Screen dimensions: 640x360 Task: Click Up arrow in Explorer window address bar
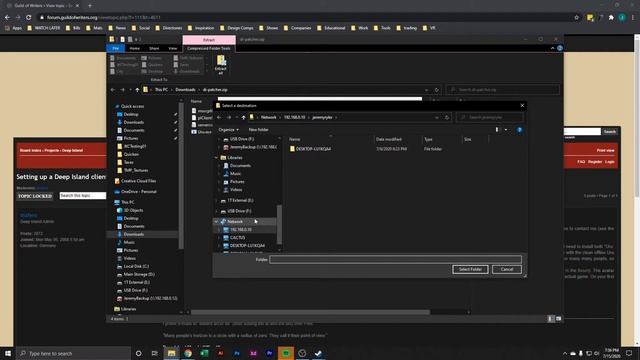137,90
